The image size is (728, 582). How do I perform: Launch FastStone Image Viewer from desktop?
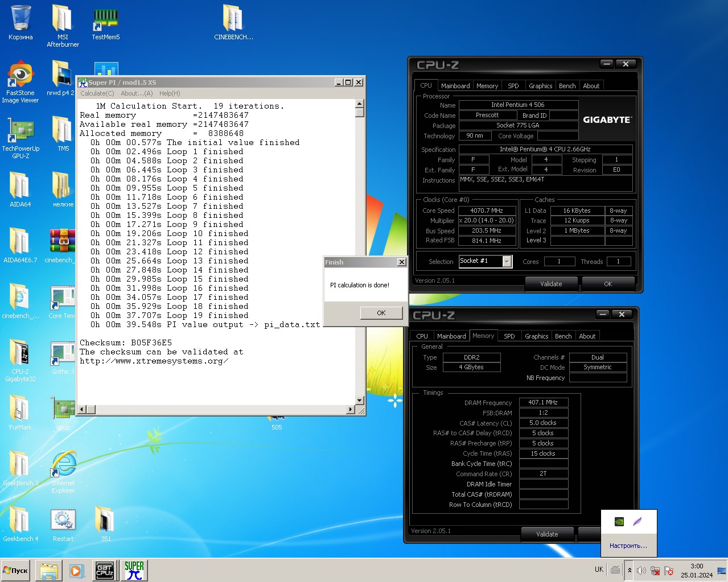20,81
